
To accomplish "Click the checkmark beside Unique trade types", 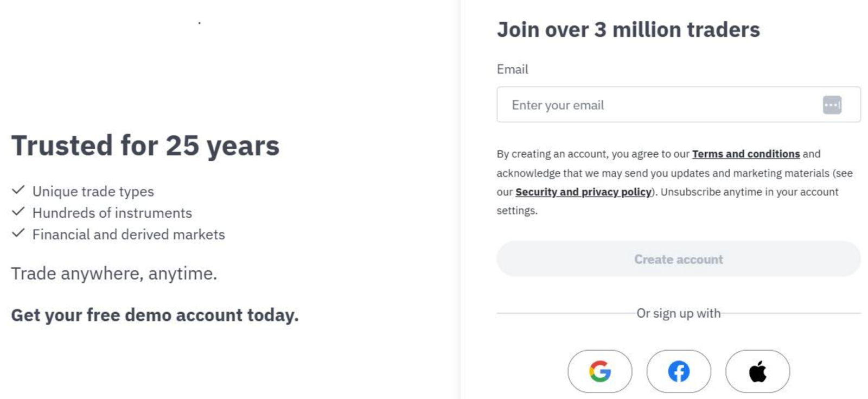I will click(x=17, y=190).
